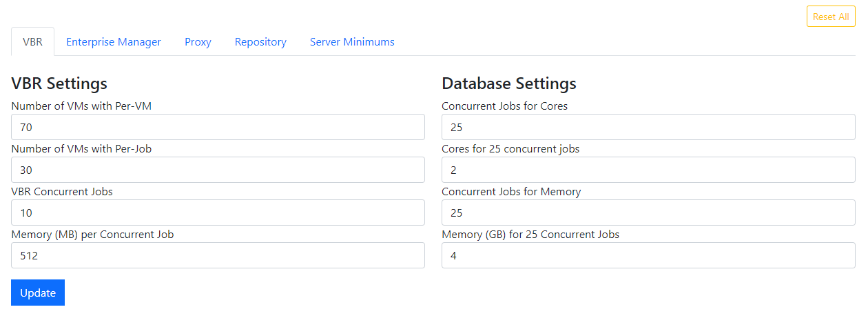Click the 'Number of VMs with Per-VM' label text

[86, 106]
